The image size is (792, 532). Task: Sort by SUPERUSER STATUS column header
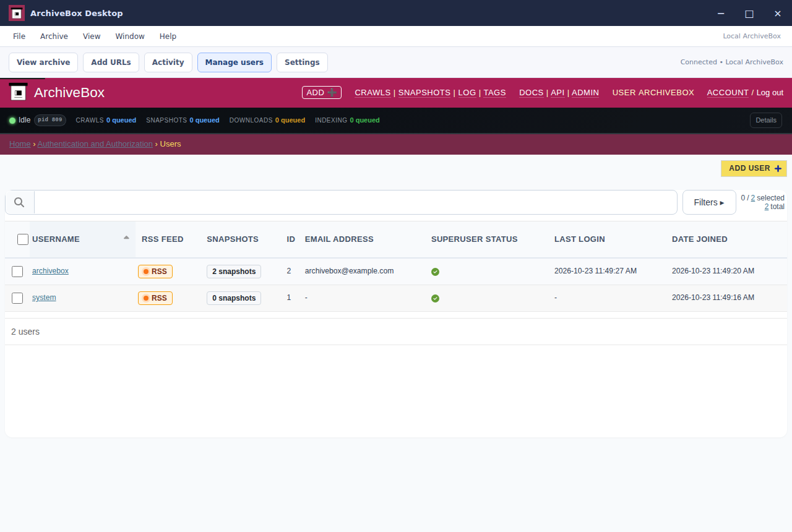(x=474, y=239)
